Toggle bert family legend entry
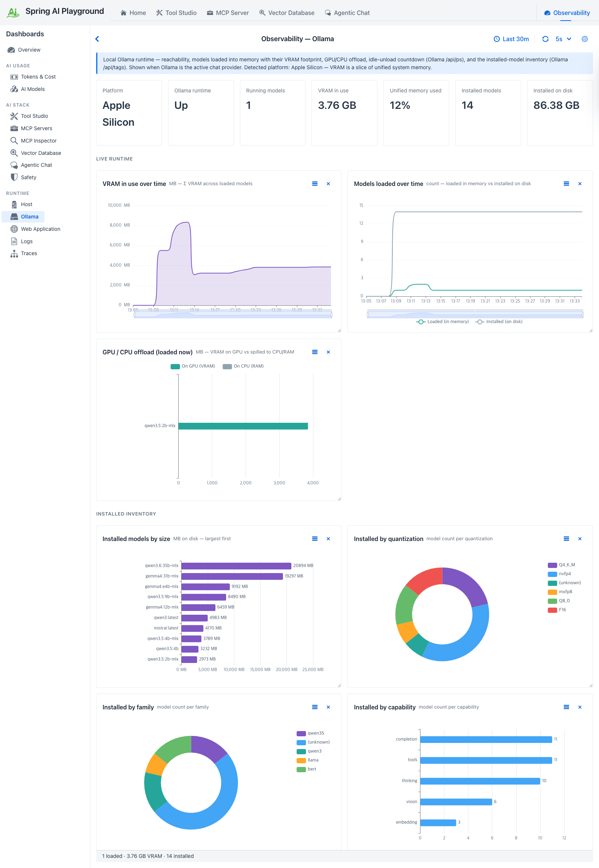The image size is (599, 868). [307, 770]
